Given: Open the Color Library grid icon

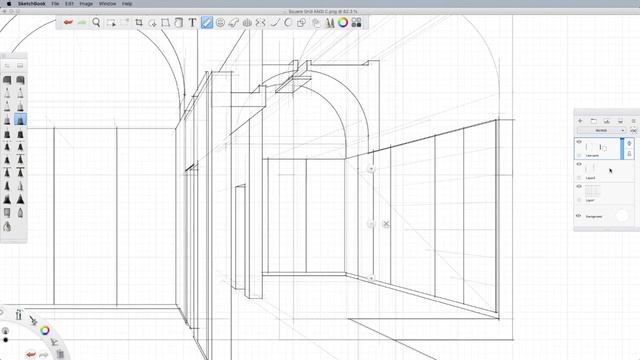Looking at the screenshot, I should pos(356,22).
